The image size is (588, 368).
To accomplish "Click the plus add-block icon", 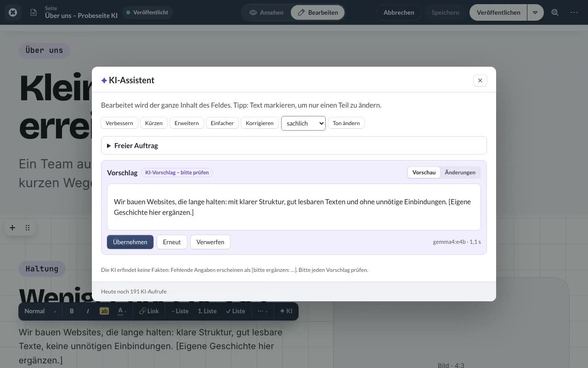I will point(12,228).
